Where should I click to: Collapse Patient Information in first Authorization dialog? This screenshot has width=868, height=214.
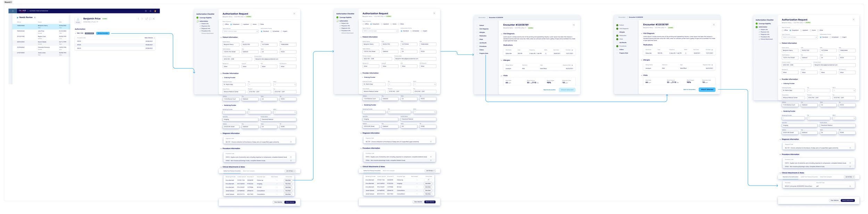[x=221, y=37]
